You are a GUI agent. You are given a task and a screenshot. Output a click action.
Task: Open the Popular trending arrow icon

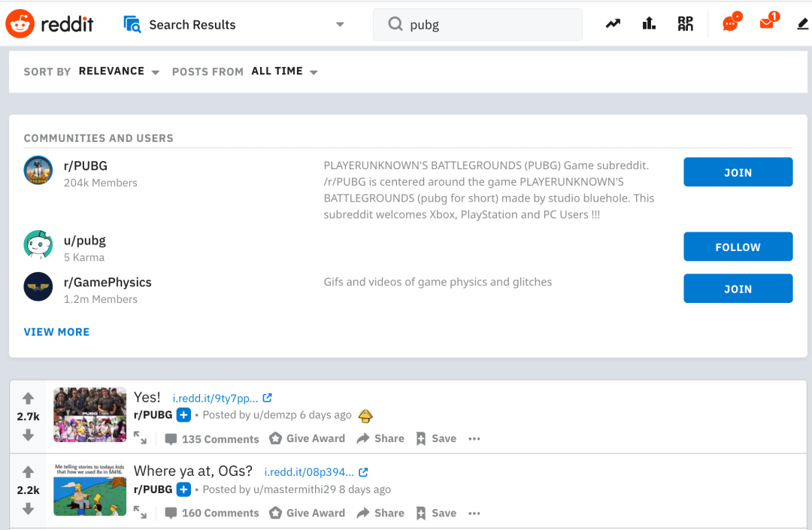614,24
